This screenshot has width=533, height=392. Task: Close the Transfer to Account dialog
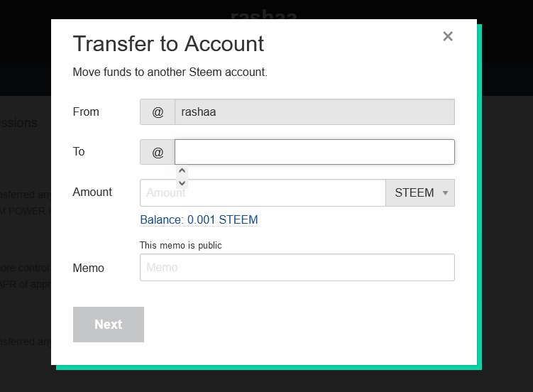click(x=448, y=36)
